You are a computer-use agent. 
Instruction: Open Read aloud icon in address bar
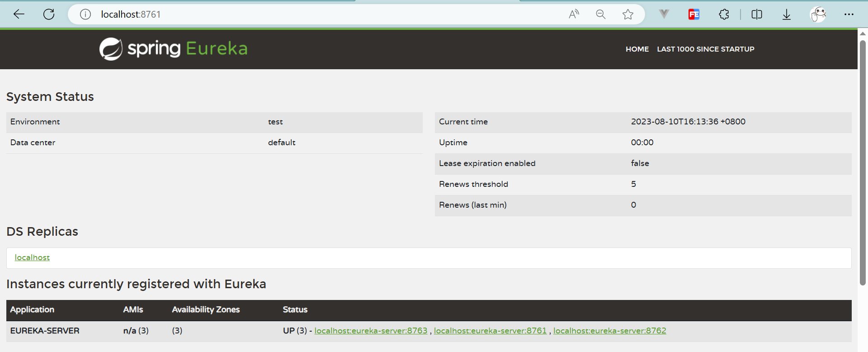coord(574,14)
